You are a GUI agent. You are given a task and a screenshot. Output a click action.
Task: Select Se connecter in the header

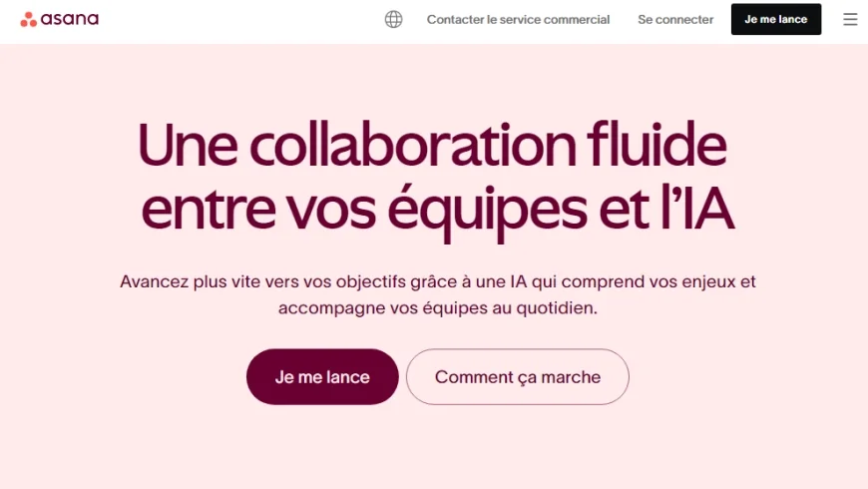[x=675, y=19]
